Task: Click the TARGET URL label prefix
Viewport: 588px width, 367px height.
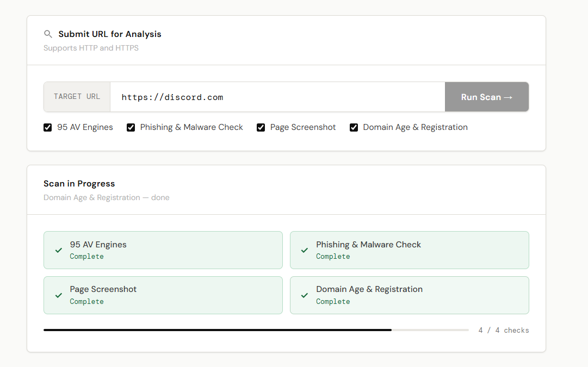Action: pos(77,97)
